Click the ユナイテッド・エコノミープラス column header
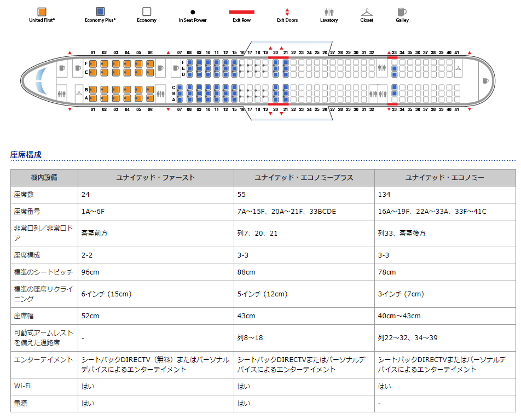The image size is (521, 420). click(304, 178)
